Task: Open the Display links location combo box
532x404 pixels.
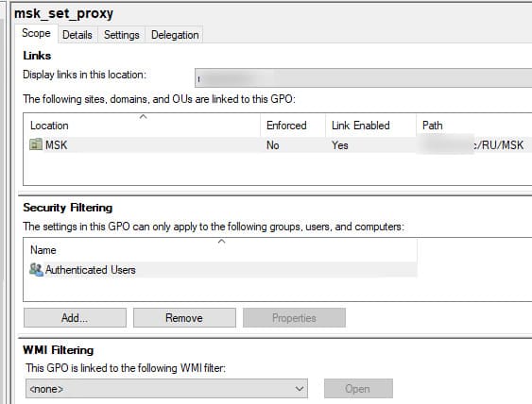Action: pos(364,78)
